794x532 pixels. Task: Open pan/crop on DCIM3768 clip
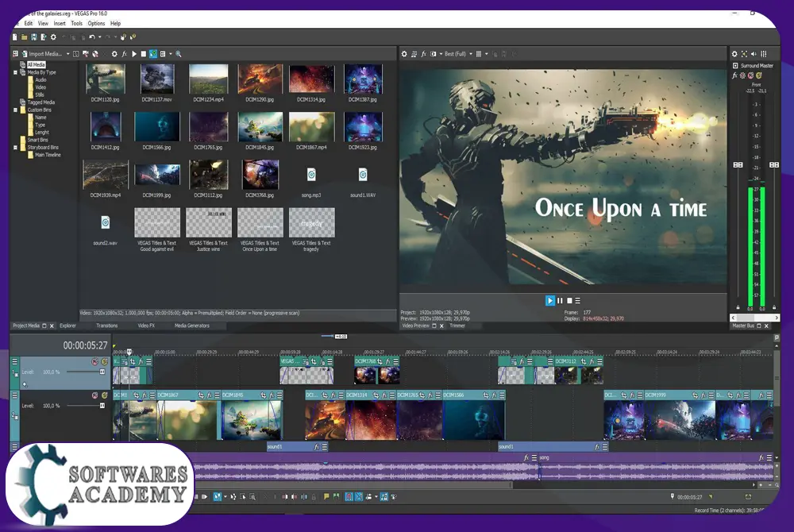pyautogui.click(x=380, y=361)
